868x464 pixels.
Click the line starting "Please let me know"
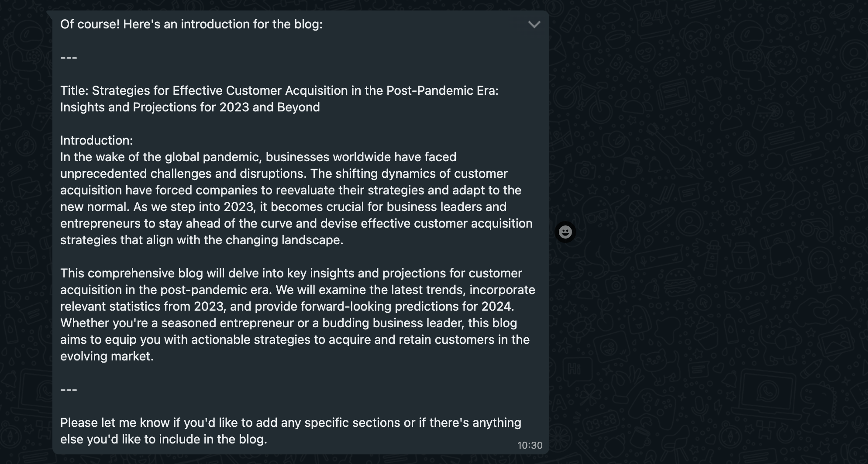click(x=290, y=423)
